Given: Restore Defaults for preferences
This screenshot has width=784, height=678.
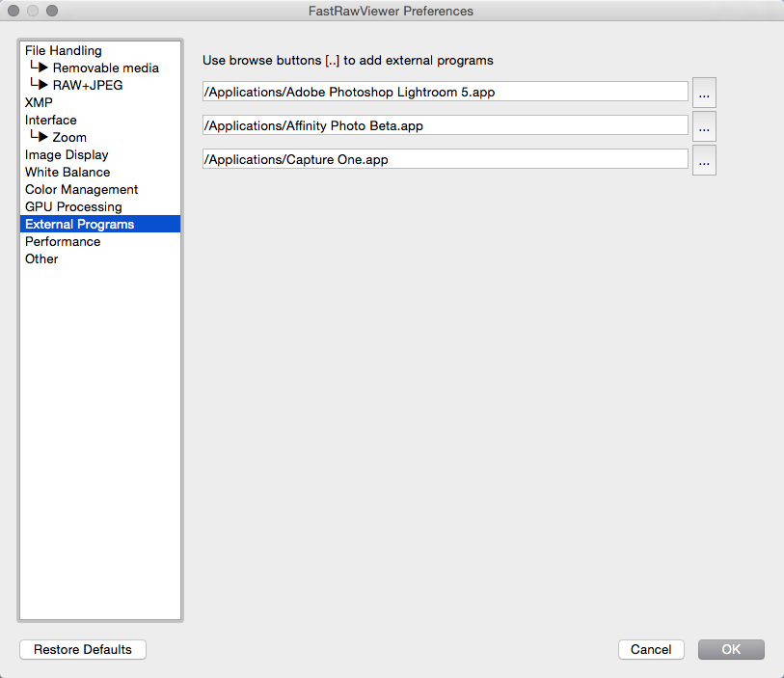Looking at the screenshot, I should pyautogui.click(x=83, y=649).
